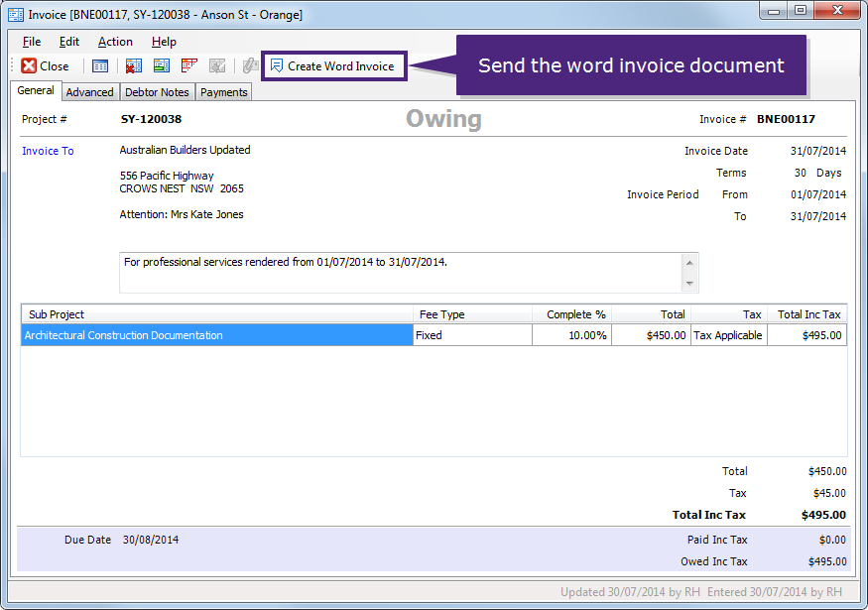Screen dimensions: 868x610
Task: Click the delete invoice icon
Action: pos(132,65)
